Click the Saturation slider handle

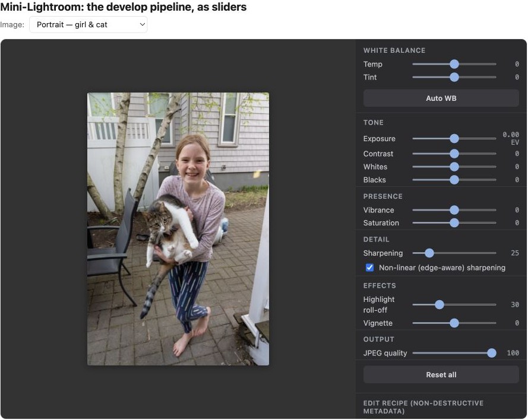(x=454, y=222)
